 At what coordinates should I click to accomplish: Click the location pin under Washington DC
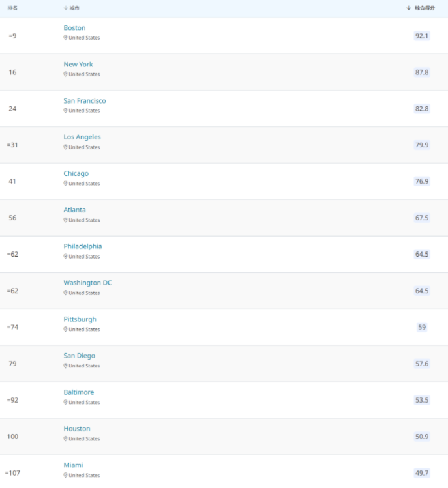pos(65,293)
